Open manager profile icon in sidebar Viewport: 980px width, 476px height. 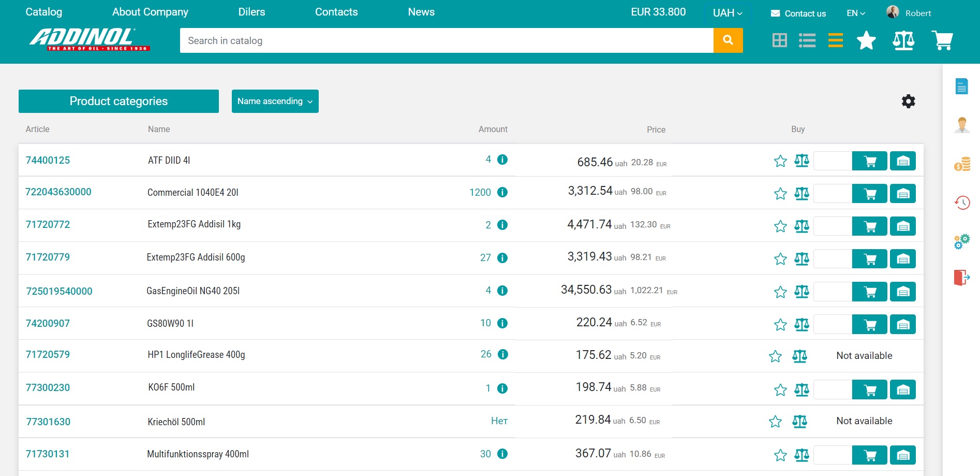pyautogui.click(x=962, y=125)
